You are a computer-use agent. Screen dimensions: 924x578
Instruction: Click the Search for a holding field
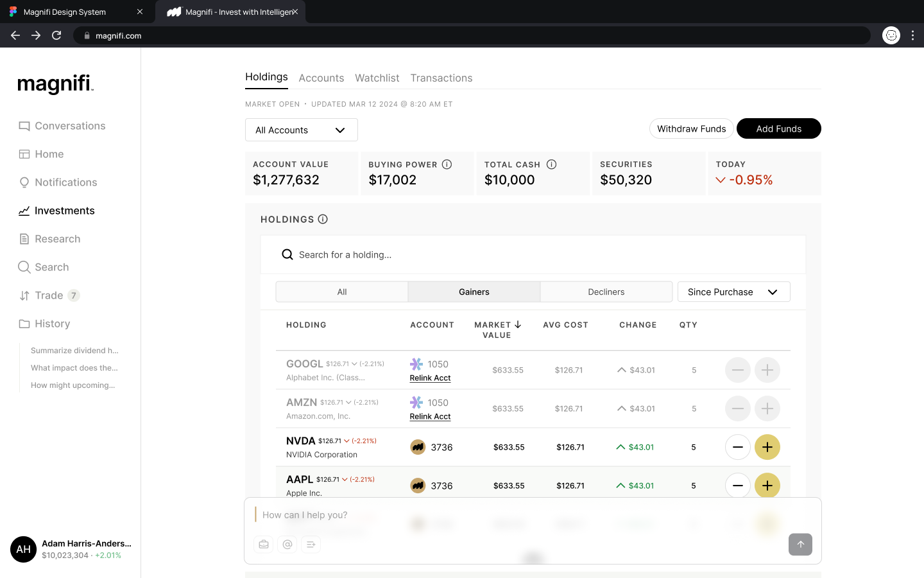tap(533, 255)
